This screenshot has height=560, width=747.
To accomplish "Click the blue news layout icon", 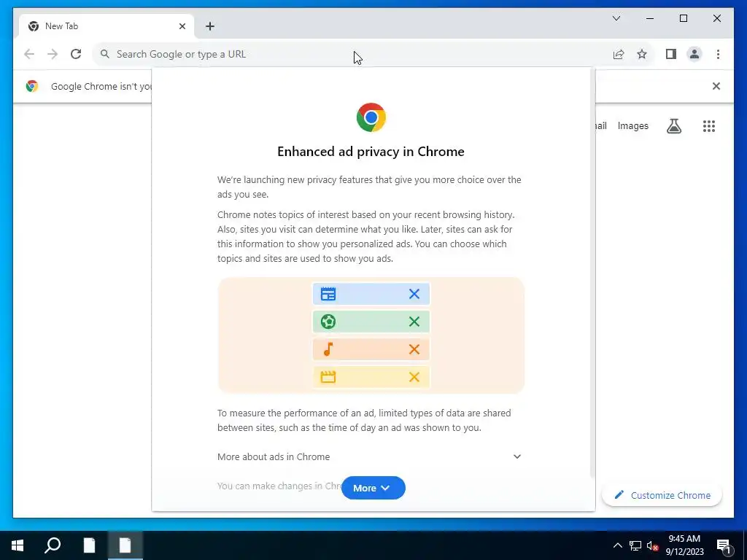I will [x=328, y=294].
